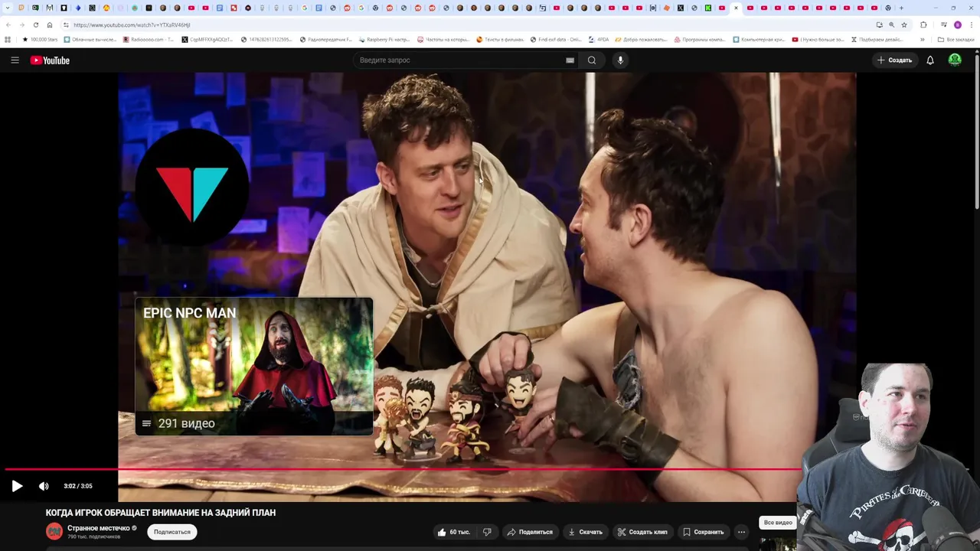The height and width of the screenshot is (551, 980).
Task: Go back with browser back arrow
Action: point(8,24)
